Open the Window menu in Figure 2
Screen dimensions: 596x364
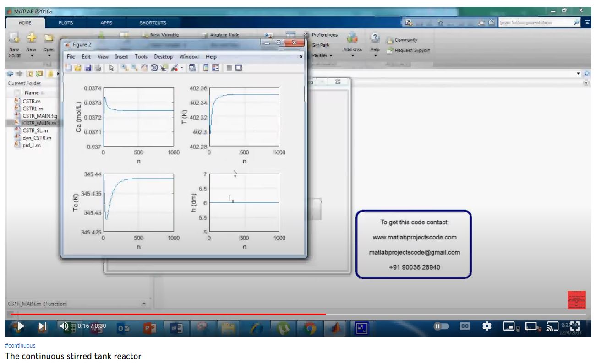coord(189,57)
